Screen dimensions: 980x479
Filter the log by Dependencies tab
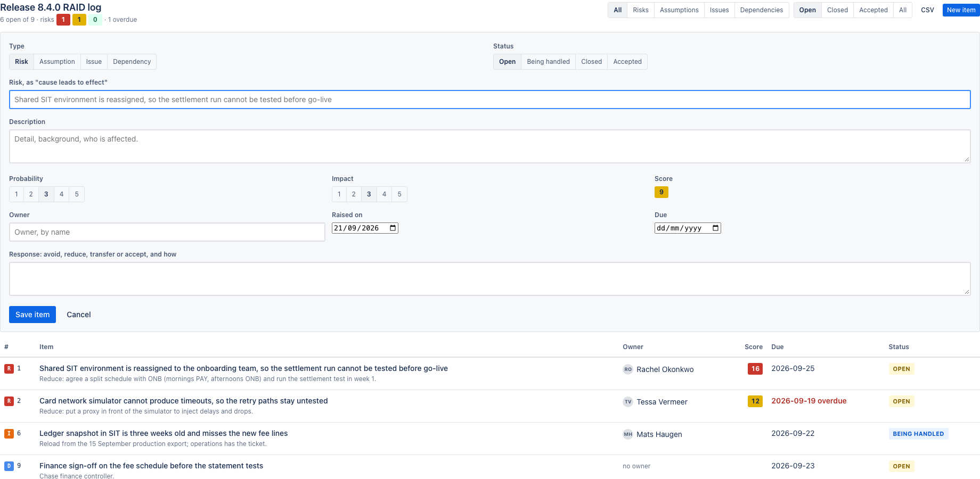(x=762, y=10)
